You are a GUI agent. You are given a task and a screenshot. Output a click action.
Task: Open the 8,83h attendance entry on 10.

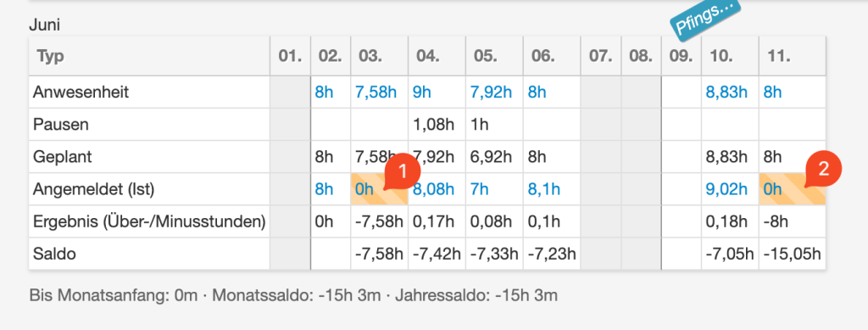726,92
